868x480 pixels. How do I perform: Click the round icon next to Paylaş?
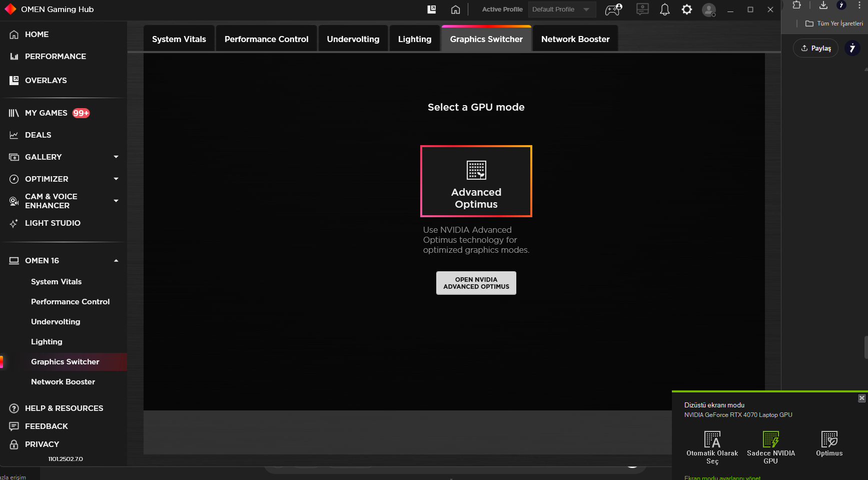coord(852,48)
